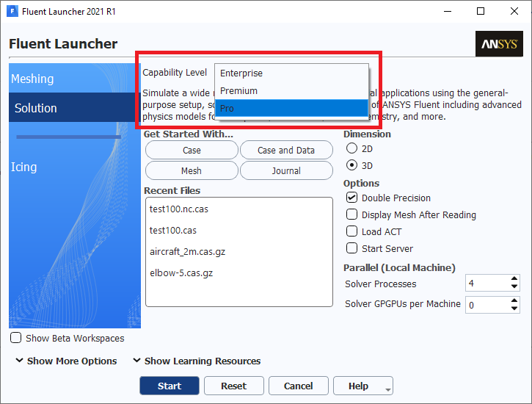Select Premium capability level option

(x=291, y=90)
